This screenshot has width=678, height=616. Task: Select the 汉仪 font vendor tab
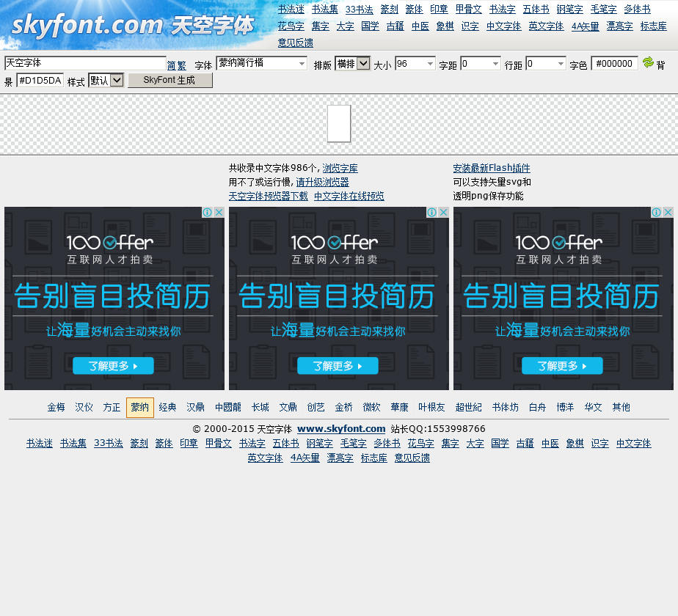pyautogui.click(x=84, y=407)
